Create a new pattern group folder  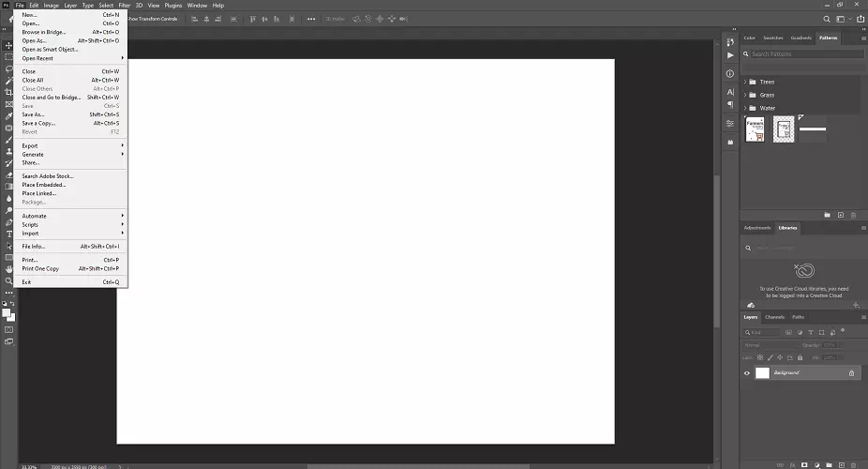827,215
